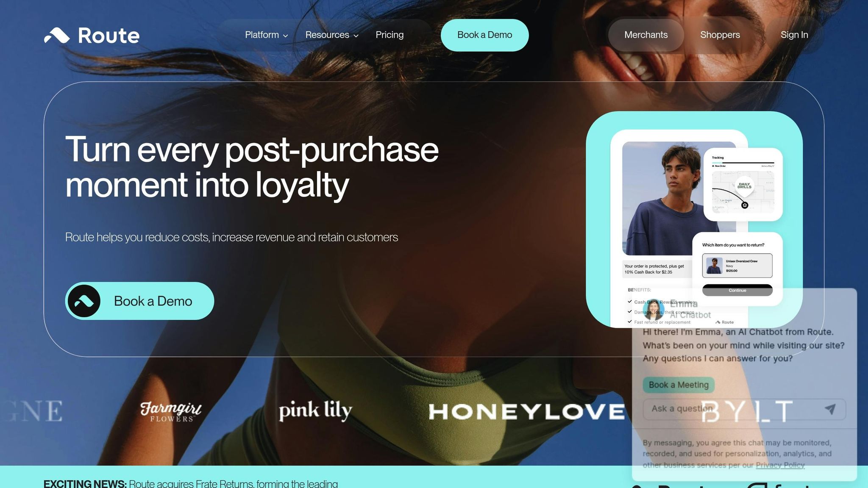The width and height of the screenshot is (868, 488).
Task: Switch to Merchants view
Action: coord(646,35)
